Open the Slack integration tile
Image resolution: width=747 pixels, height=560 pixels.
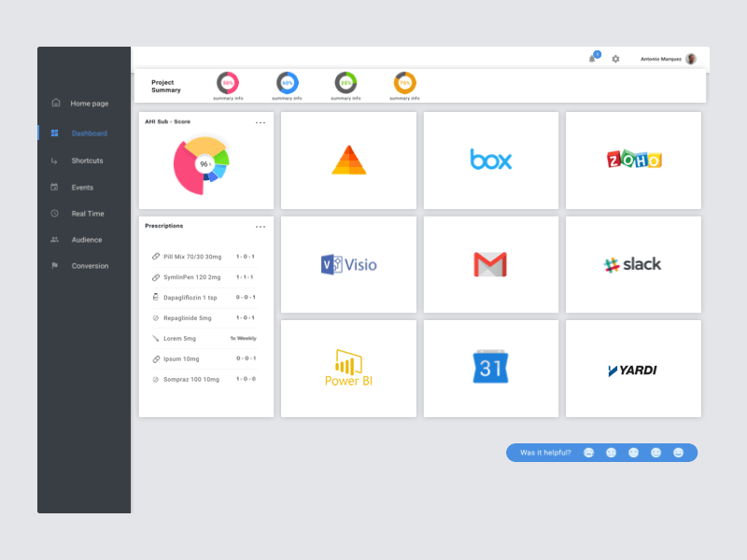click(x=632, y=264)
